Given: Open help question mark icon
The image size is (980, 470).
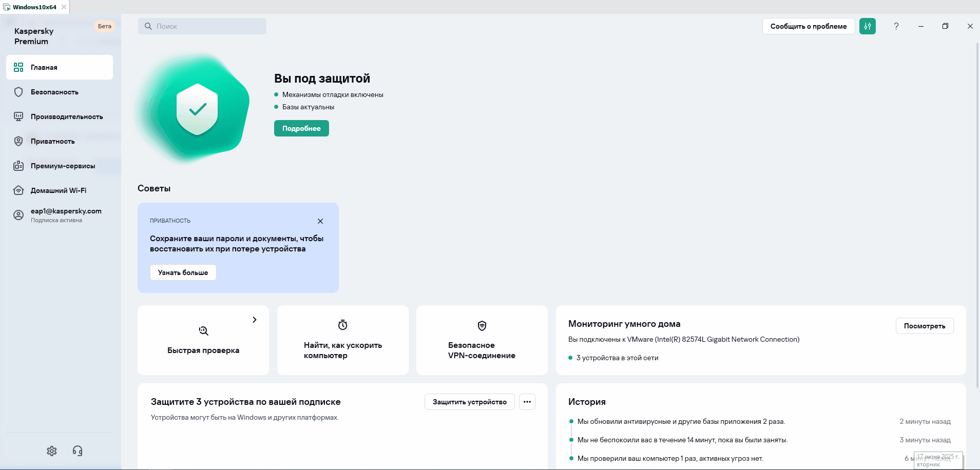Looking at the screenshot, I should 896,26.
